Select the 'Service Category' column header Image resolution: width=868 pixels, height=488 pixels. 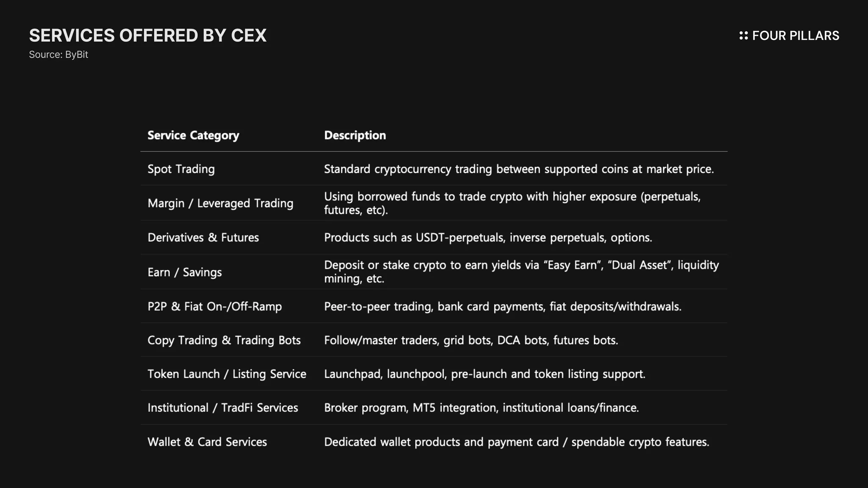pos(193,136)
